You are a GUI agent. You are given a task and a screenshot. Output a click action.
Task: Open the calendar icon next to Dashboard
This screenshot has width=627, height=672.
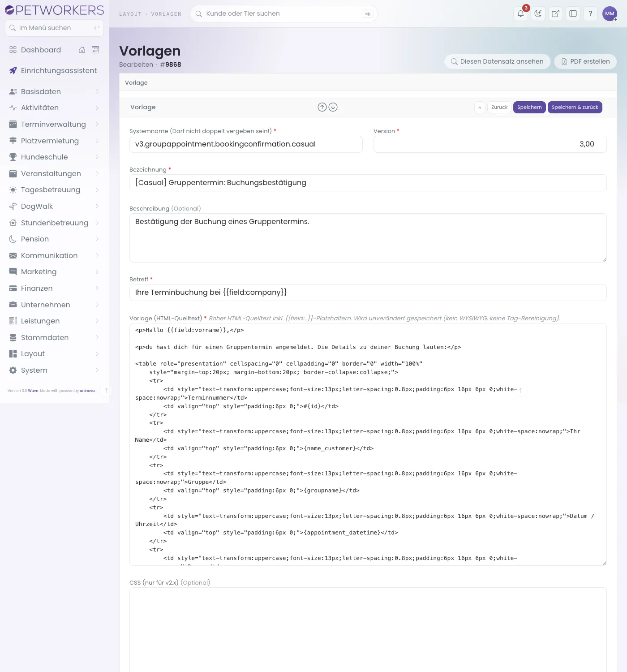[x=95, y=50]
